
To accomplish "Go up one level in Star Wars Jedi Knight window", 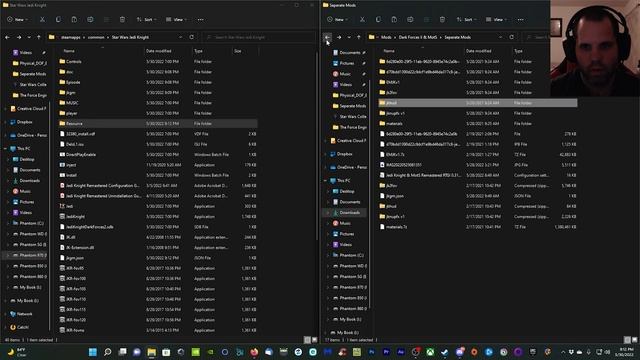I will point(39,37).
